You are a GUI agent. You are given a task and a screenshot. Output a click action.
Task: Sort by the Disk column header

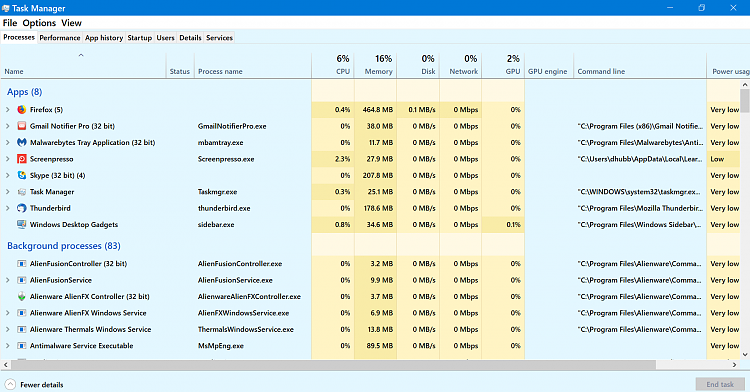tap(418, 65)
